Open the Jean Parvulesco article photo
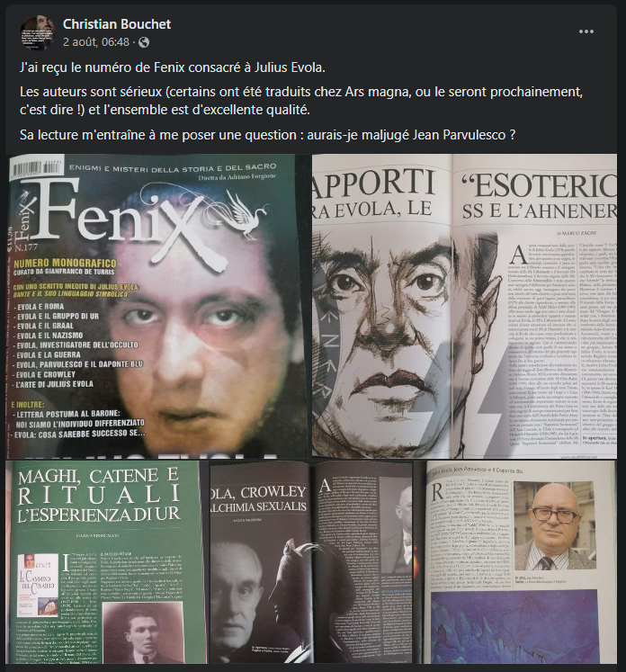 pos(517,562)
